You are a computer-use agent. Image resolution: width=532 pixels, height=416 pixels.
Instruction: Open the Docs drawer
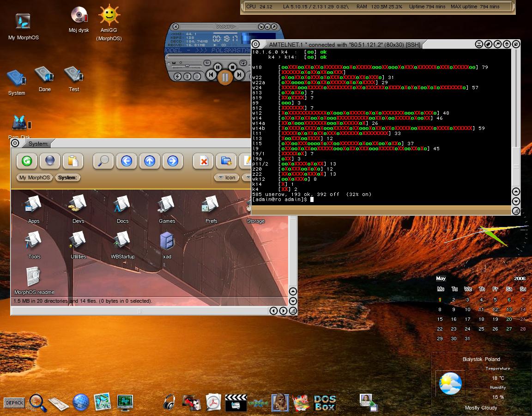122,204
